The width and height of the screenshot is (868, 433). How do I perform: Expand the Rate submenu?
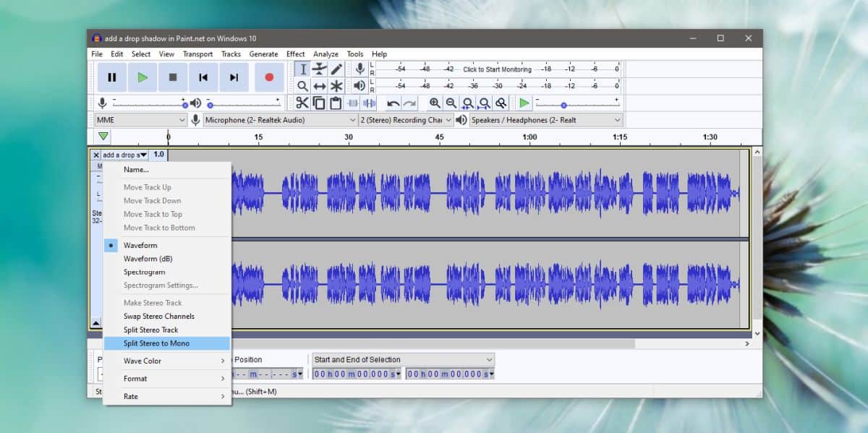coord(167,396)
